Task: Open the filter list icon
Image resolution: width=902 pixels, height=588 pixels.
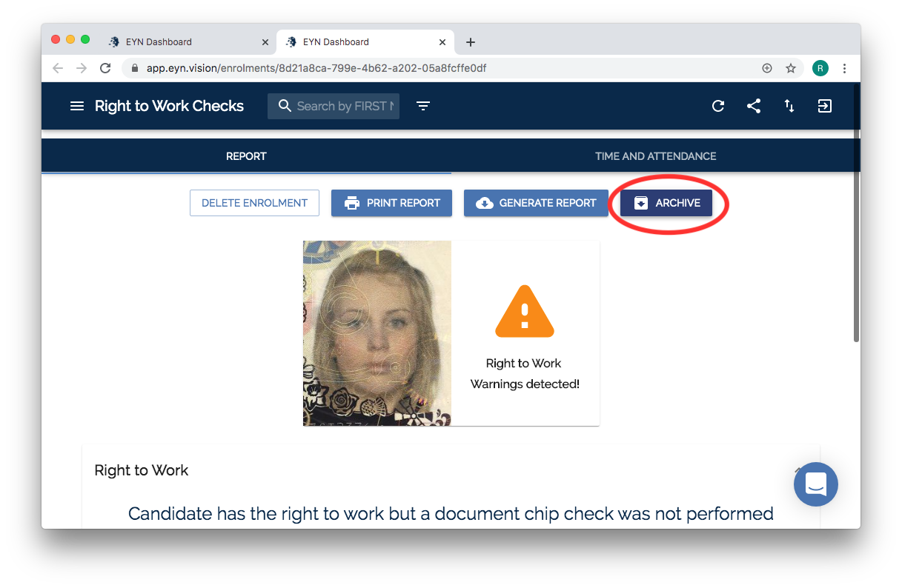Action: click(x=423, y=106)
